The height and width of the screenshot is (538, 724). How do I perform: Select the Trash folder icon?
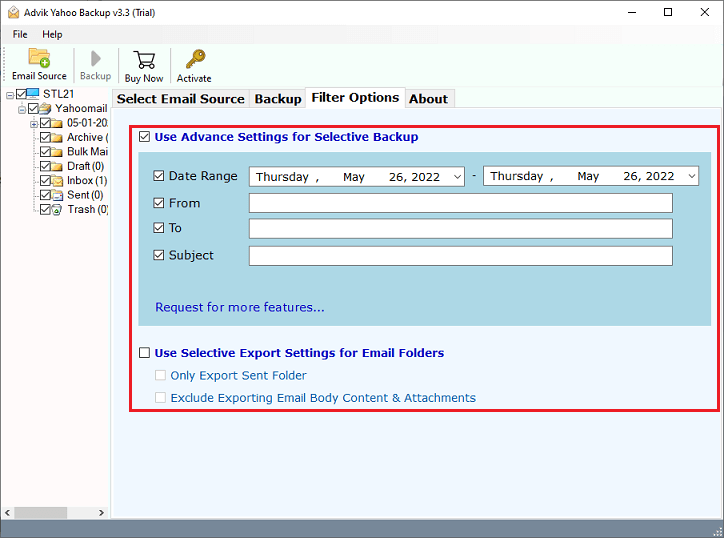58,210
